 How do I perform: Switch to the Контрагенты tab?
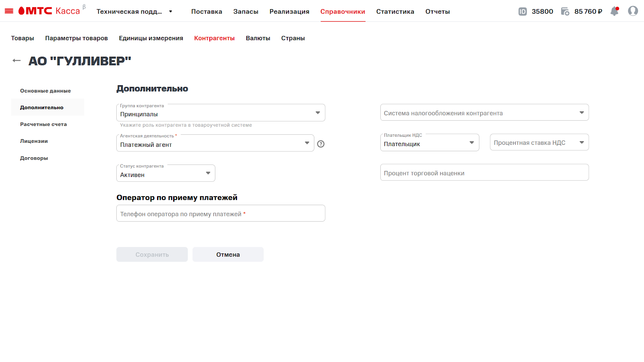[x=214, y=38]
